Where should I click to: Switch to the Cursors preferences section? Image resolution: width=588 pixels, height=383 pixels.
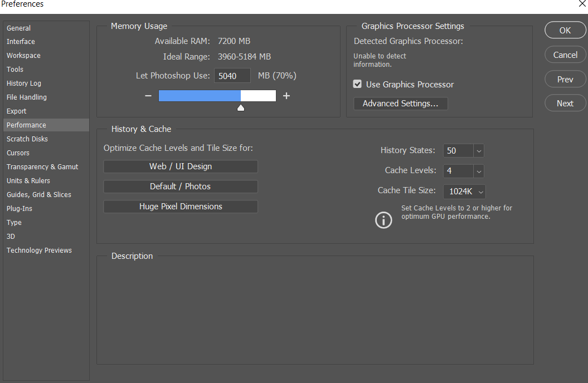click(x=18, y=153)
